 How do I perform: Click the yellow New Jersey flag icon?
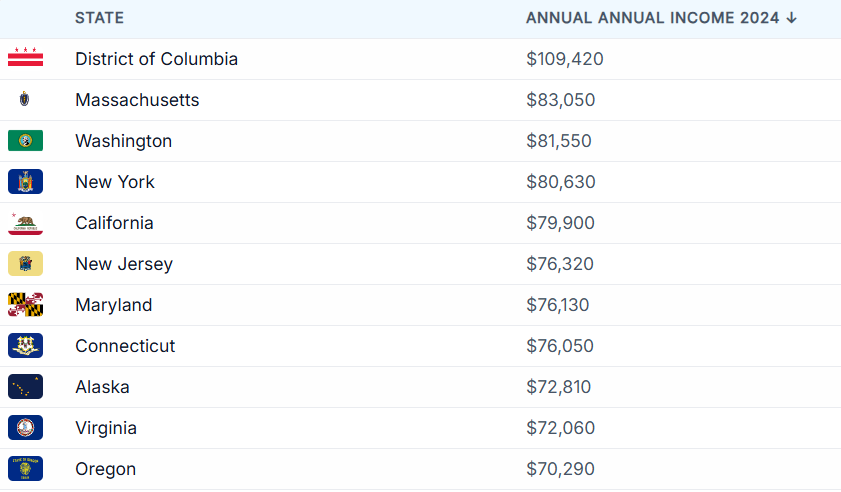pyautogui.click(x=25, y=263)
